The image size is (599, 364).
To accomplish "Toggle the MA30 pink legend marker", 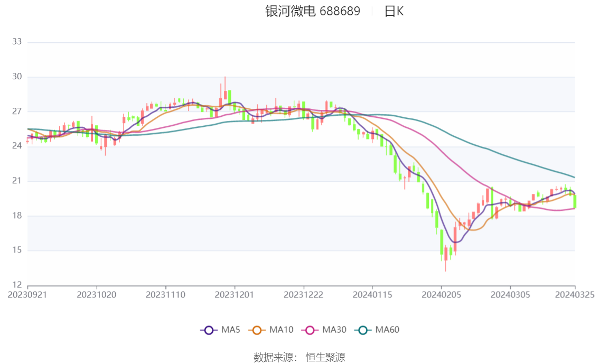I will [x=310, y=330].
